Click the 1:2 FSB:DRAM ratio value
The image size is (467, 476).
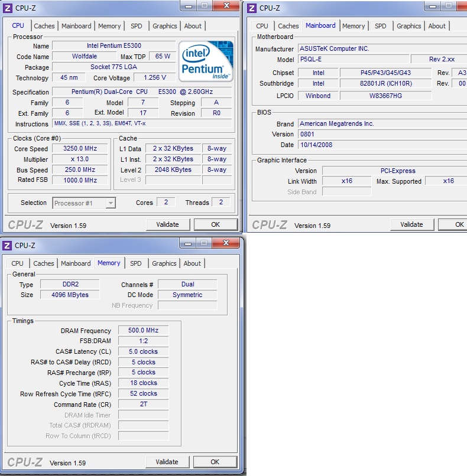click(x=144, y=341)
